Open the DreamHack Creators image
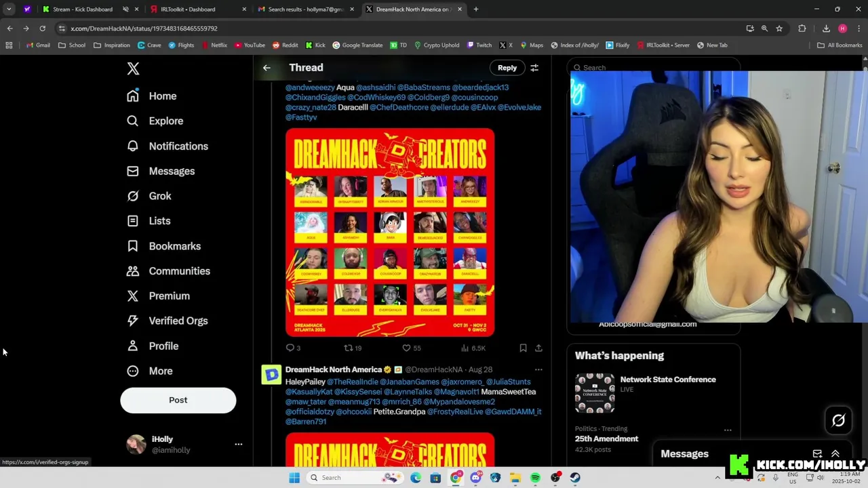This screenshot has width=868, height=488. pyautogui.click(x=390, y=232)
